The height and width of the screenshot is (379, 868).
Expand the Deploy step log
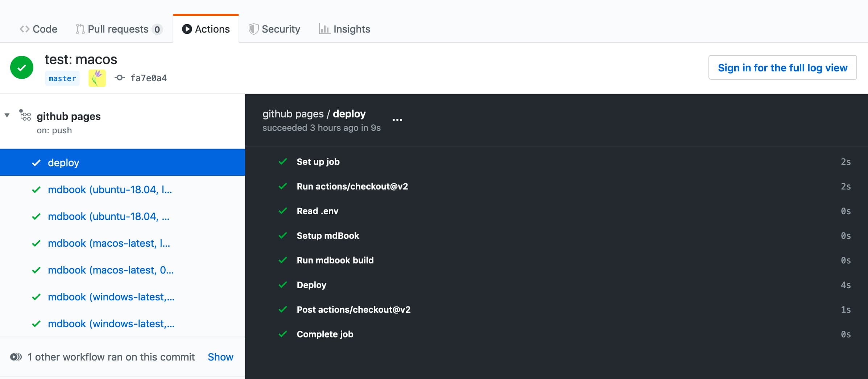[311, 285]
